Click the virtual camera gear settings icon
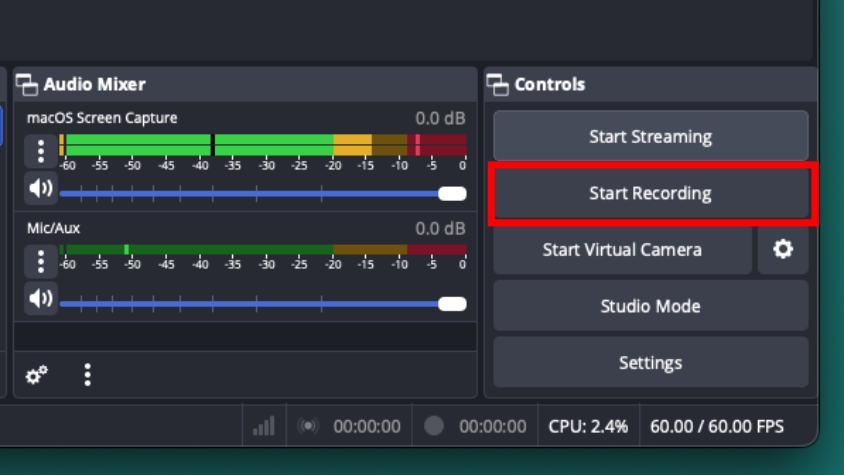Viewport: 844px width, 475px height. click(783, 249)
